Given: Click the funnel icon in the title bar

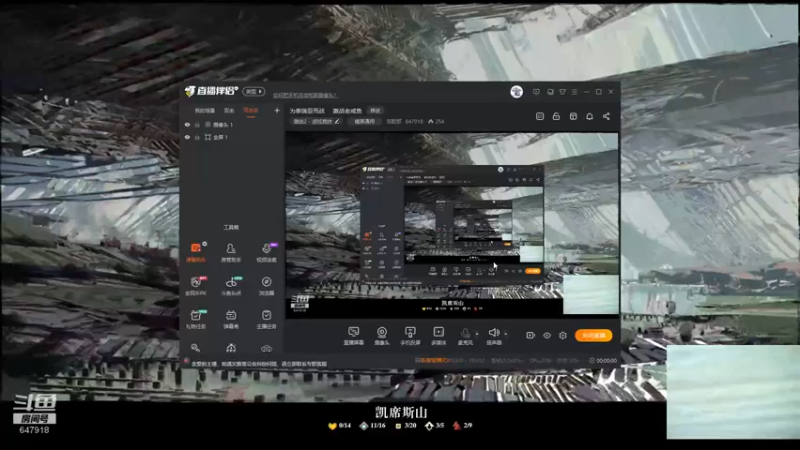Looking at the screenshot, I should point(562,92).
